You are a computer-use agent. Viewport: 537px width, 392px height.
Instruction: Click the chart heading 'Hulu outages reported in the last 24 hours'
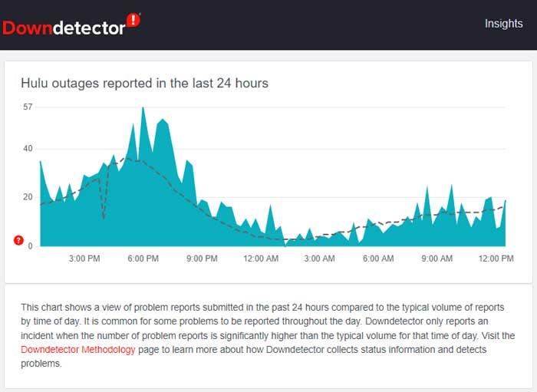pyautogui.click(x=144, y=83)
